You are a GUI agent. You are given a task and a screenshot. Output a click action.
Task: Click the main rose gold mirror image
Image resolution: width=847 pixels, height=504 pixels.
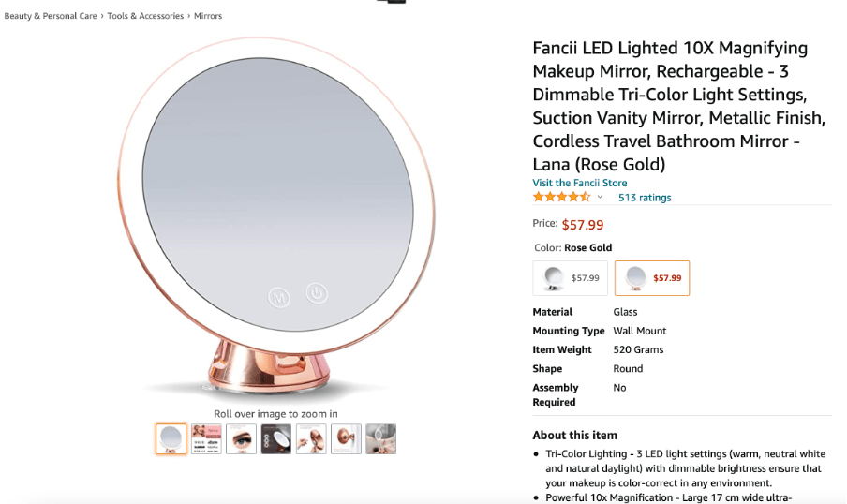[x=277, y=215]
